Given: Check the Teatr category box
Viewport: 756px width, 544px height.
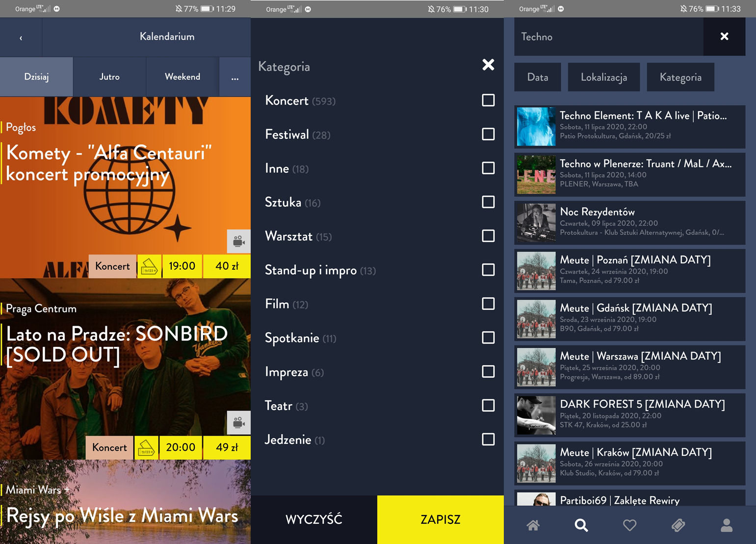Looking at the screenshot, I should click(488, 405).
